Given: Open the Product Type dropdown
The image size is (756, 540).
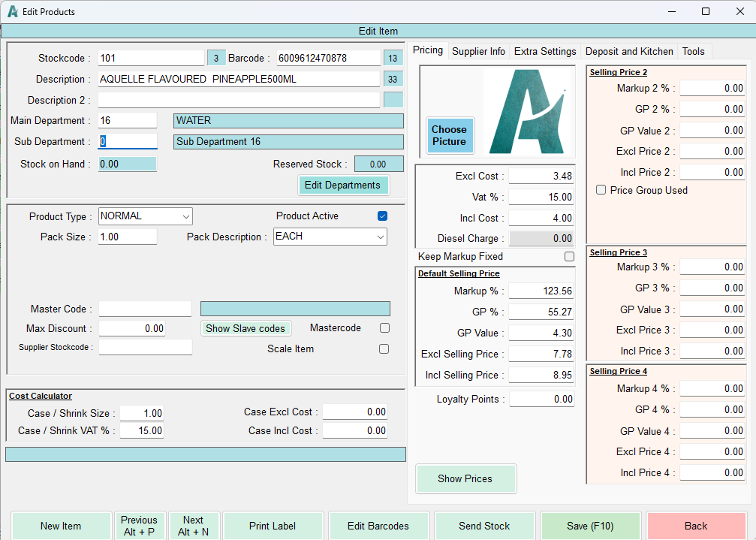Looking at the screenshot, I should tap(146, 216).
